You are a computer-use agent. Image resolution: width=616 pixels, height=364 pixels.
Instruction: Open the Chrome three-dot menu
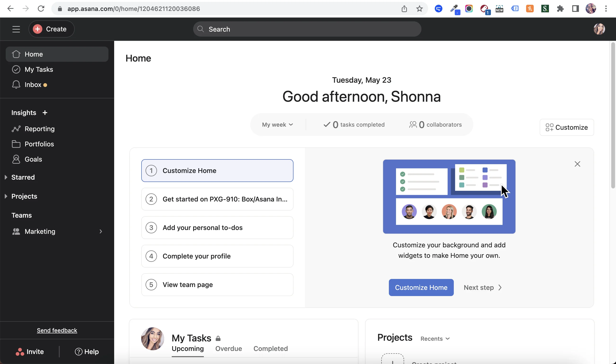pos(606,9)
